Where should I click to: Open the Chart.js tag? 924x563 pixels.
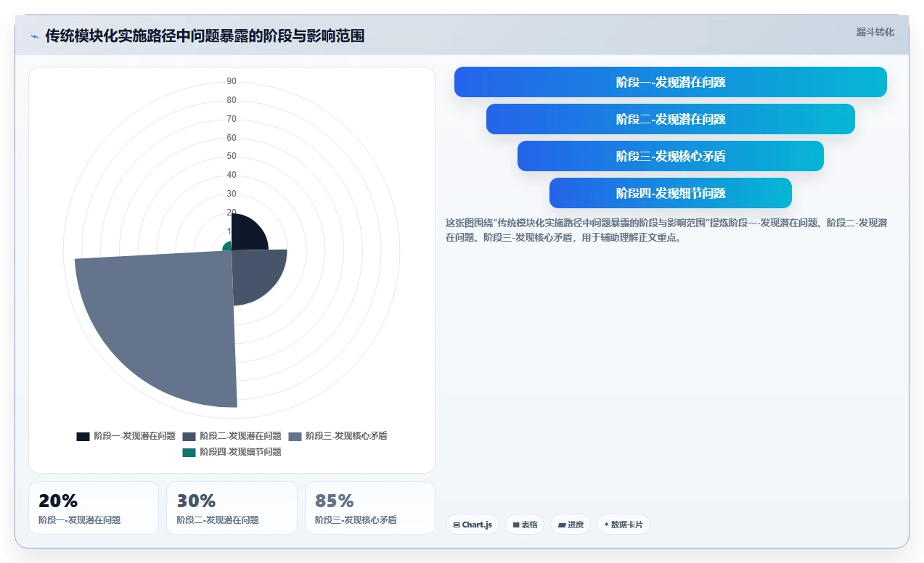coord(473,525)
